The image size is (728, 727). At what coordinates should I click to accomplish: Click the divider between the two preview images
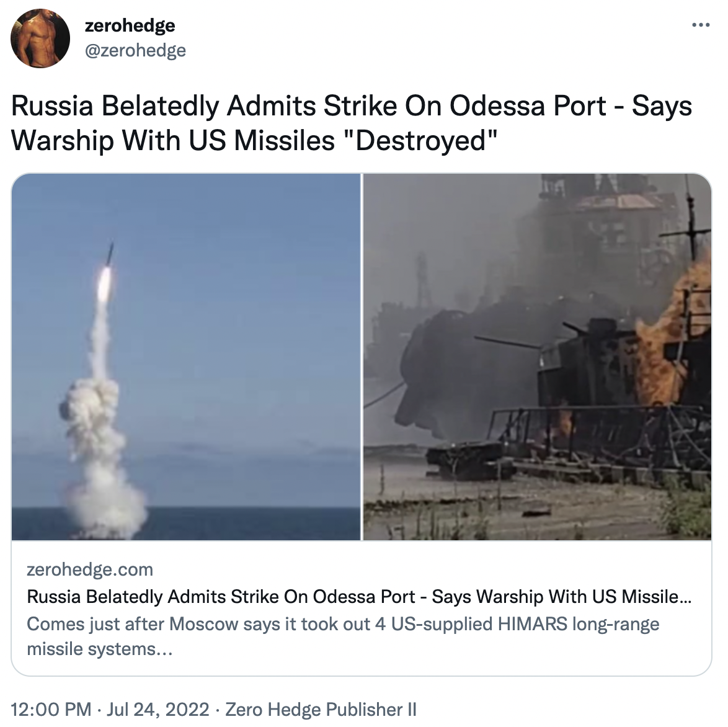362,357
